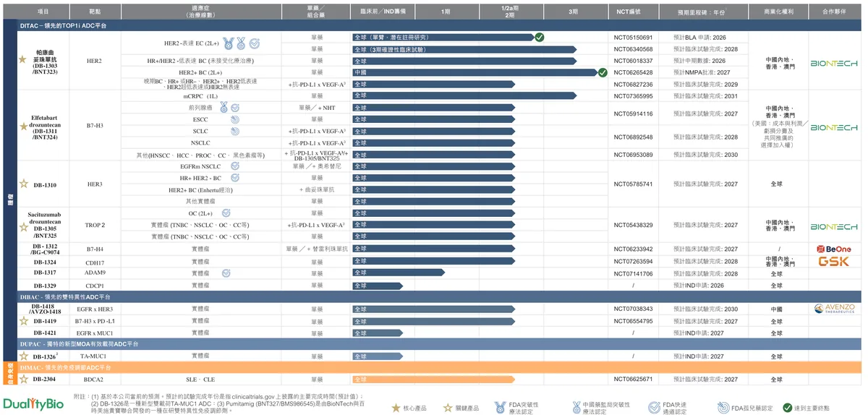
Task: Click the fast-track check badge beside HER2-表達 EC
Action: point(253,43)
